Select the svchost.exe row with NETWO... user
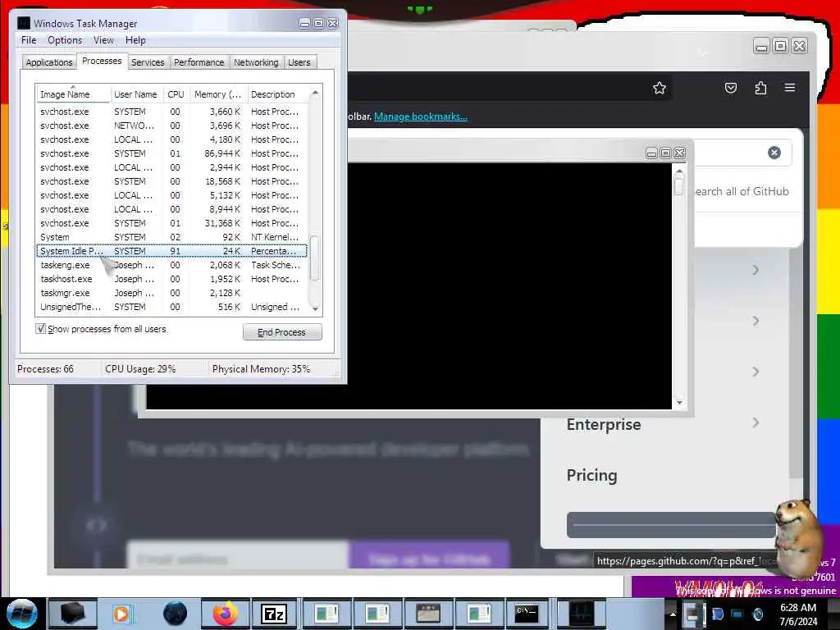Viewport: 840px width, 630px height. [172, 126]
